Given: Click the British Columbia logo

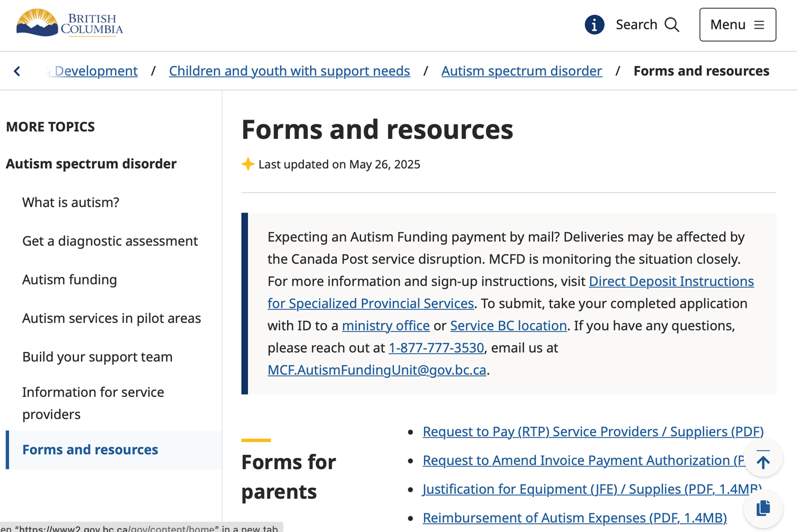Looking at the screenshot, I should pyautogui.click(x=69, y=23).
